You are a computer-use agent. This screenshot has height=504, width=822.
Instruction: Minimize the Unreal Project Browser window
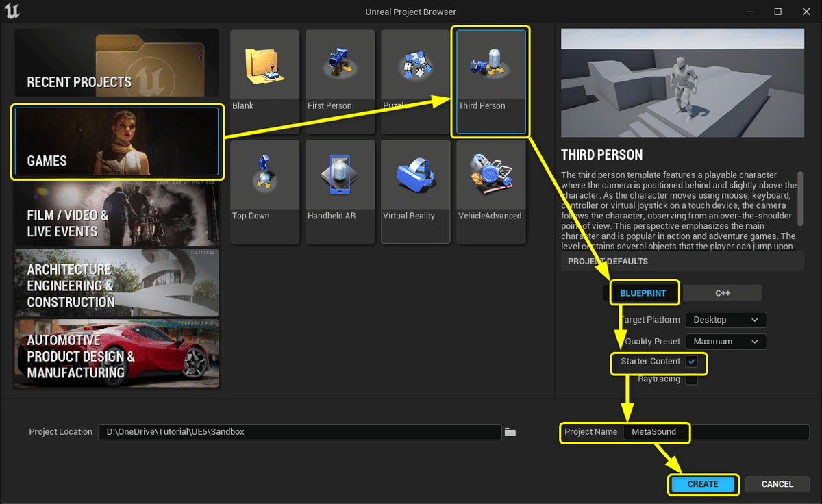point(749,12)
